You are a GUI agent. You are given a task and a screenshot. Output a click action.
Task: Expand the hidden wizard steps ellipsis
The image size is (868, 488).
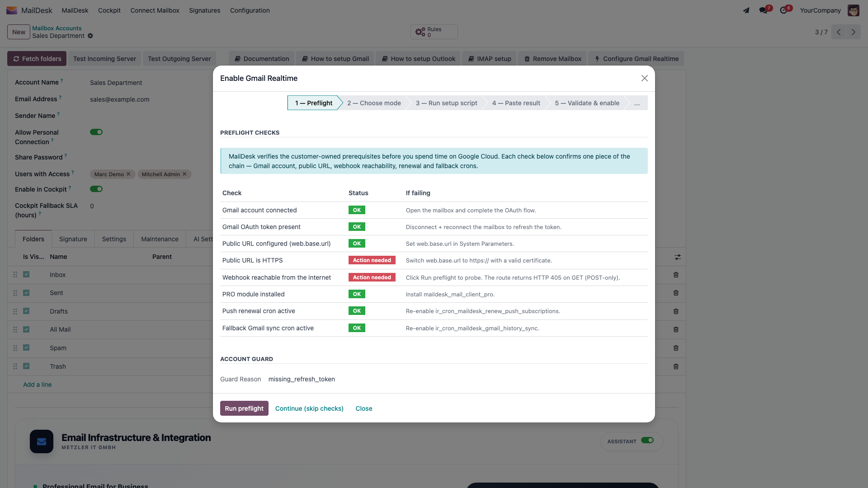point(637,103)
